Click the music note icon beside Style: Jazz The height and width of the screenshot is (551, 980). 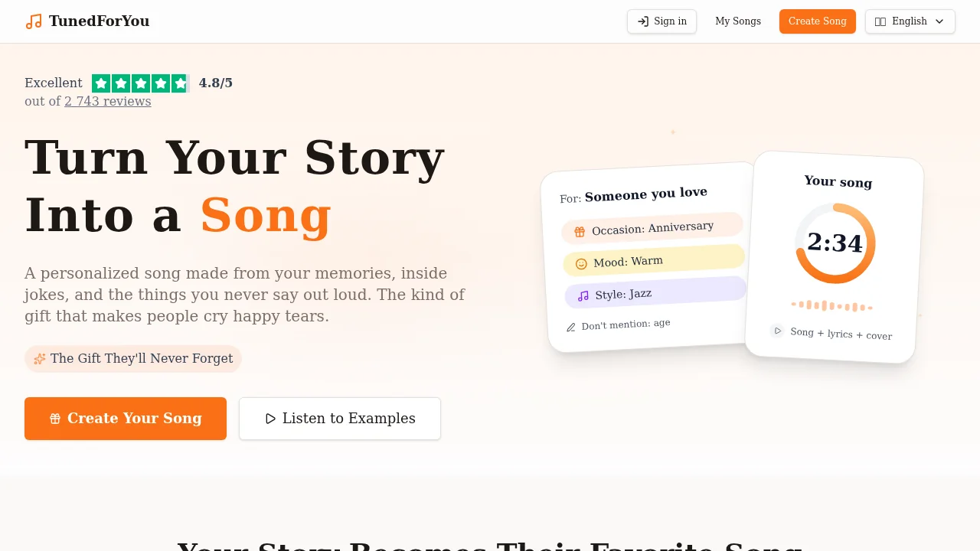pos(582,295)
